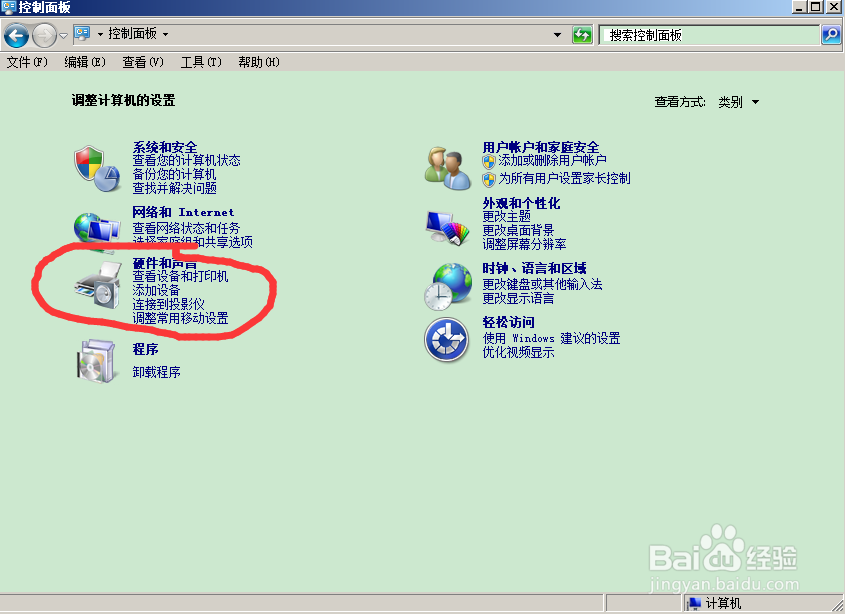Open the System and Security shield icon
Viewport: 845px width, 614px height.
click(97, 168)
